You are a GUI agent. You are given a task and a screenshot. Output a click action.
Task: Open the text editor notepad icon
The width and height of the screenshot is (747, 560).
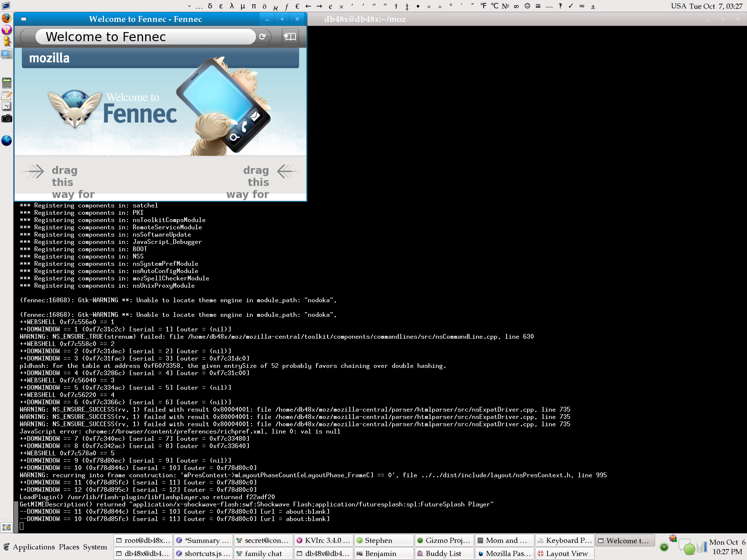pyautogui.click(x=7, y=95)
